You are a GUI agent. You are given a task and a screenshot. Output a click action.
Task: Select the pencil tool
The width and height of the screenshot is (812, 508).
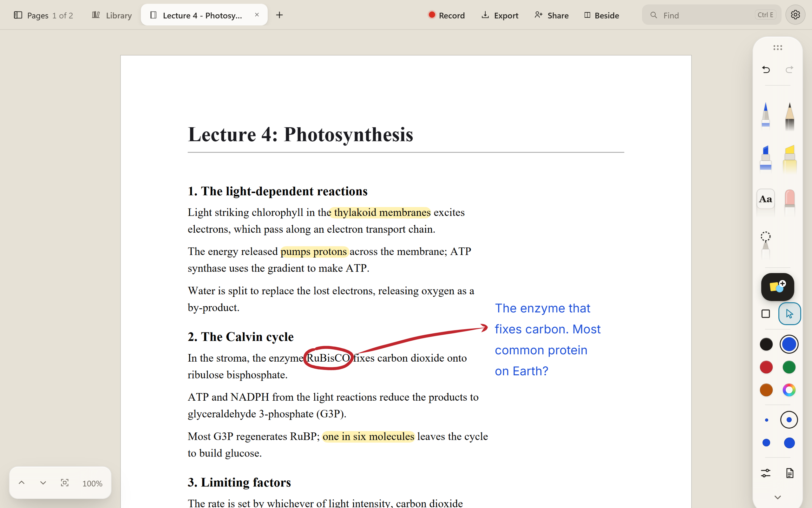[x=789, y=116]
